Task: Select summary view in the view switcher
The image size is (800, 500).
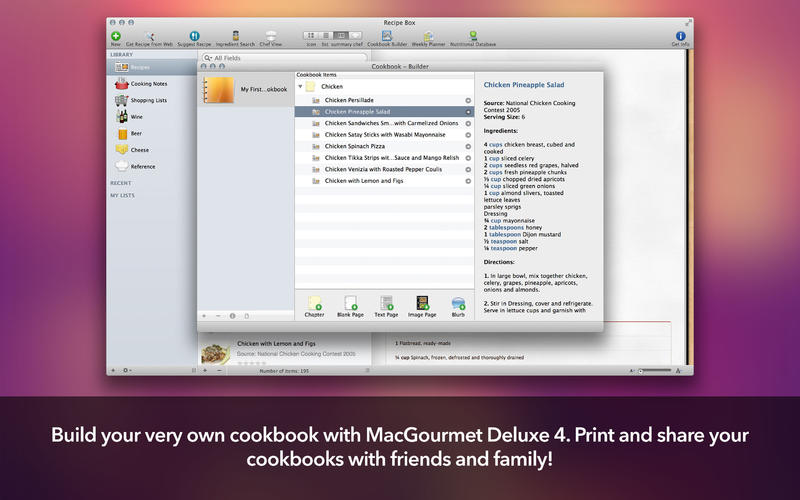Action: pos(340,35)
